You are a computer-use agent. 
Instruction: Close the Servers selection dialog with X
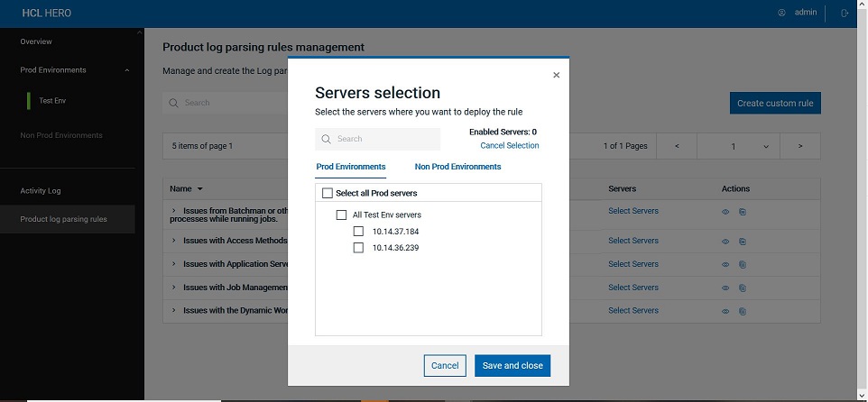[556, 76]
